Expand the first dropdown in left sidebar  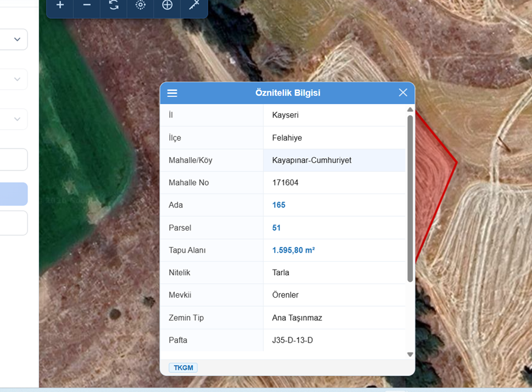click(x=13, y=40)
